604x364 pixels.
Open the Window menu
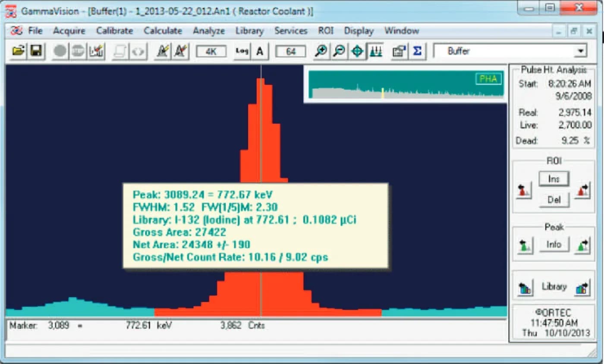tap(402, 31)
